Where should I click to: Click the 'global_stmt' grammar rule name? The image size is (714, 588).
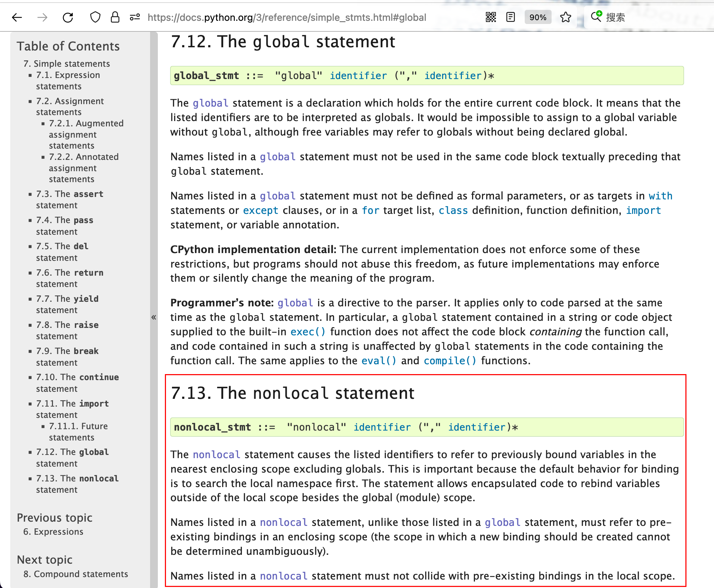pos(207,76)
